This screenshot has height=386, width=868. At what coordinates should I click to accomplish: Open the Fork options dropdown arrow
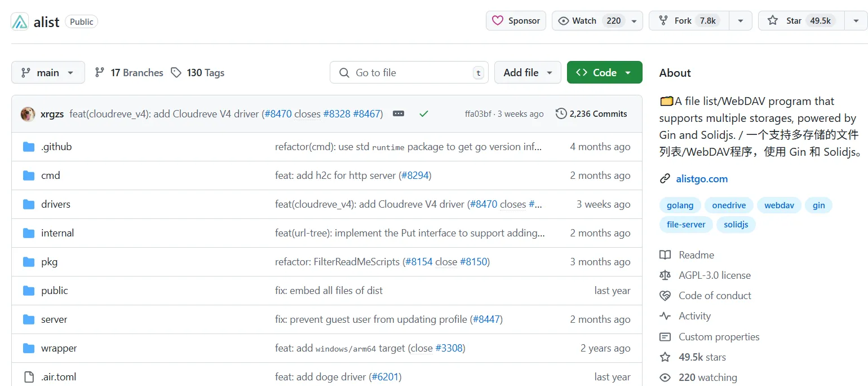[741, 21]
